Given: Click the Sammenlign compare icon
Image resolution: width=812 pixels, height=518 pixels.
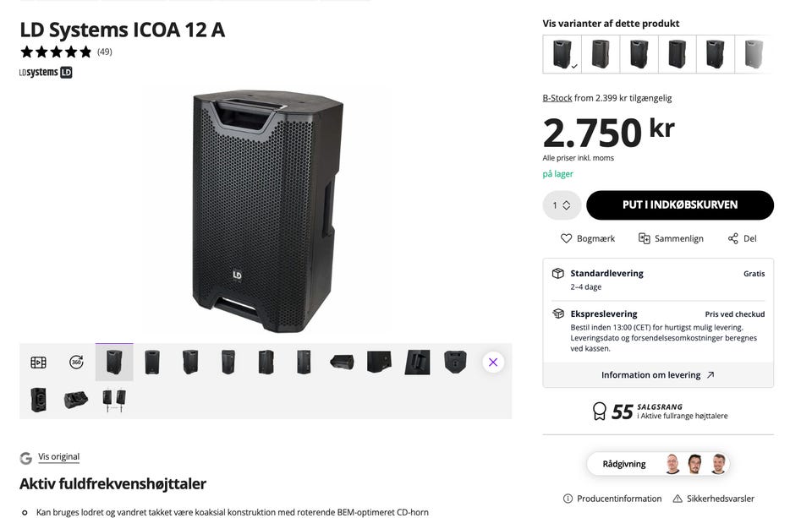Looking at the screenshot, I should pyautogui.click(x=644, y=238).
